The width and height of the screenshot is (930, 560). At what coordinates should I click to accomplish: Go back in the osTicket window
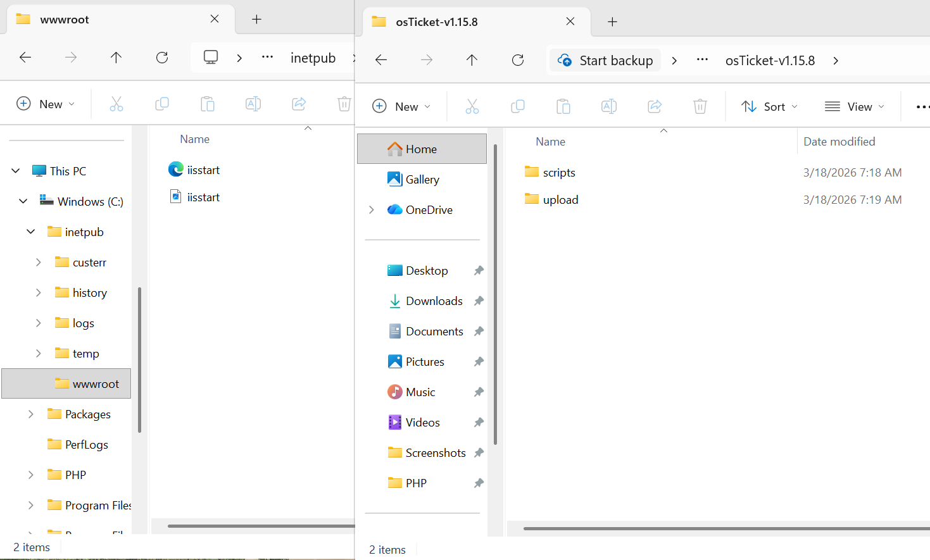tap(381, 60)
